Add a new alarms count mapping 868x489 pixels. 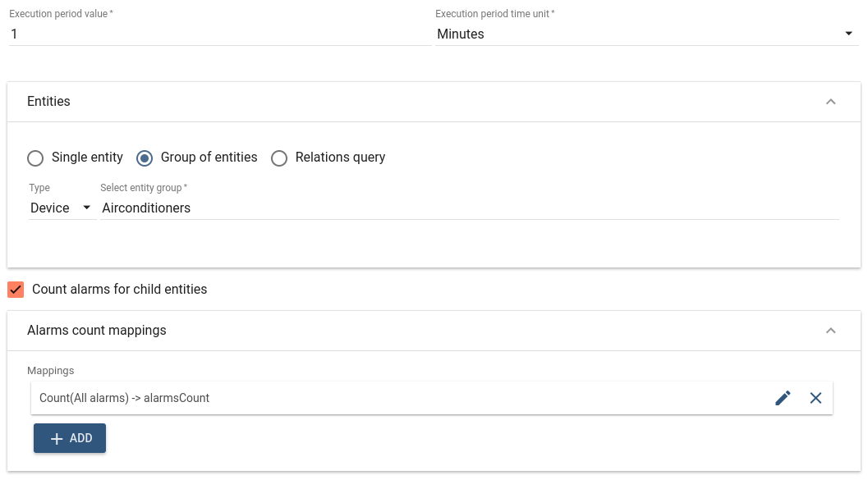point(70,438)
